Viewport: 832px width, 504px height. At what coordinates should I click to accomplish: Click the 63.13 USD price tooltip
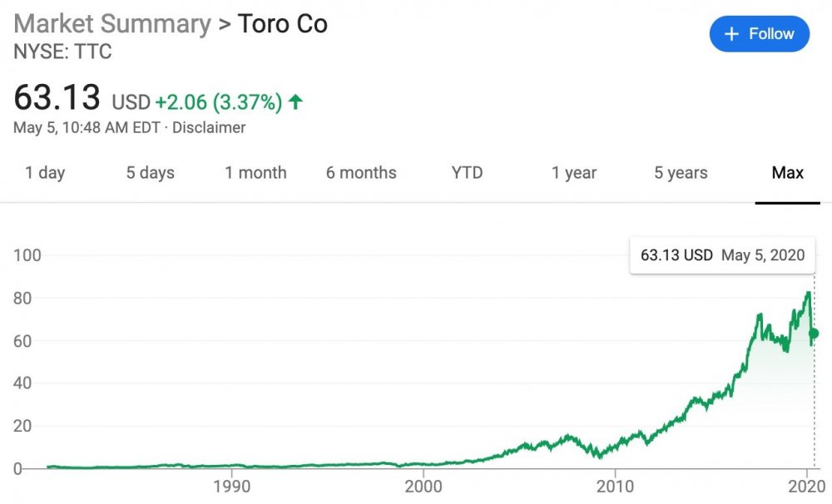point(678,255)
